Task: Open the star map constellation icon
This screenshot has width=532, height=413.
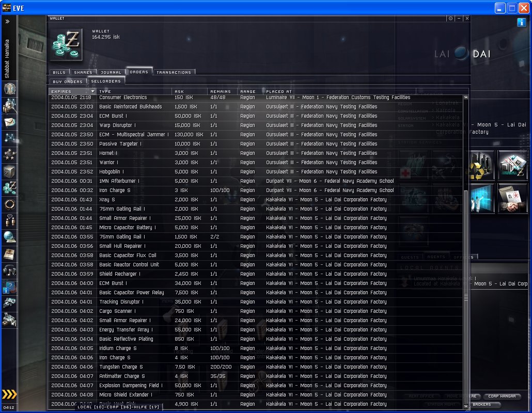Action: click(9, 138)
